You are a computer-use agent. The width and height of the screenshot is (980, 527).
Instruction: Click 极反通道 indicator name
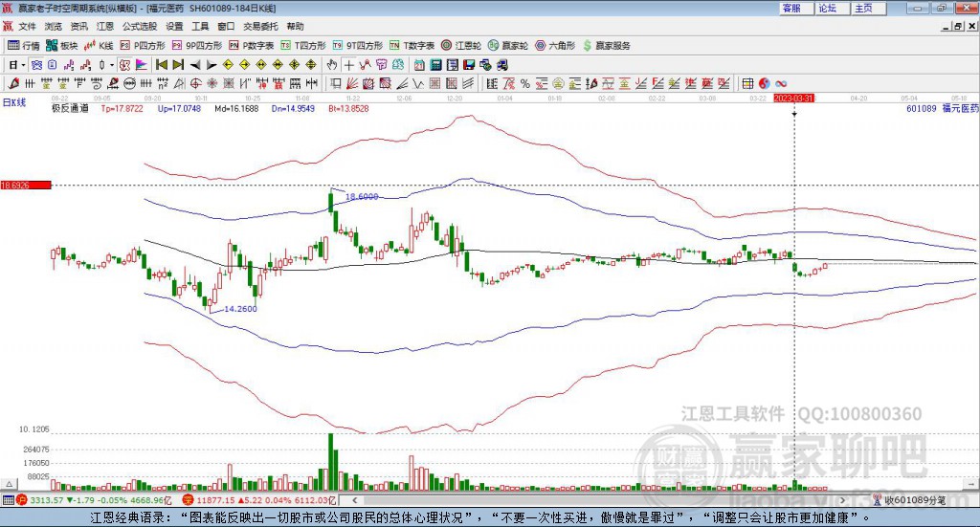click(70, 108)
